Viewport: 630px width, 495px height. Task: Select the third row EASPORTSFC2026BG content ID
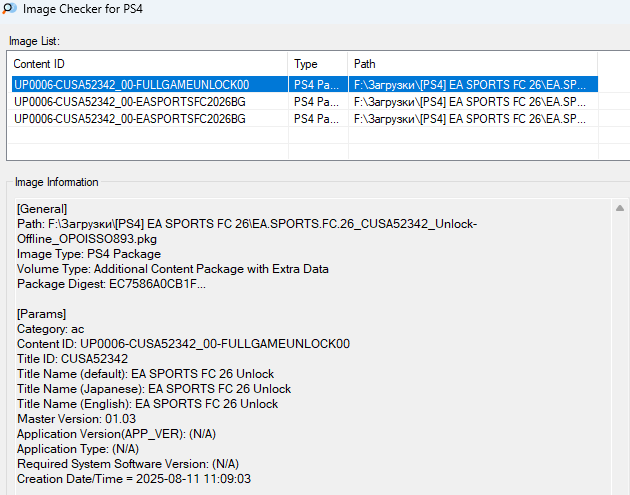[129, 119]
